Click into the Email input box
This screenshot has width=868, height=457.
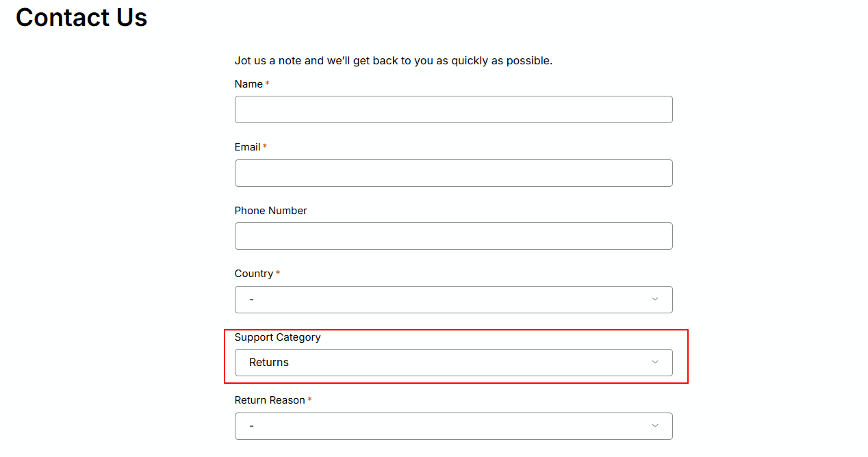453,173
